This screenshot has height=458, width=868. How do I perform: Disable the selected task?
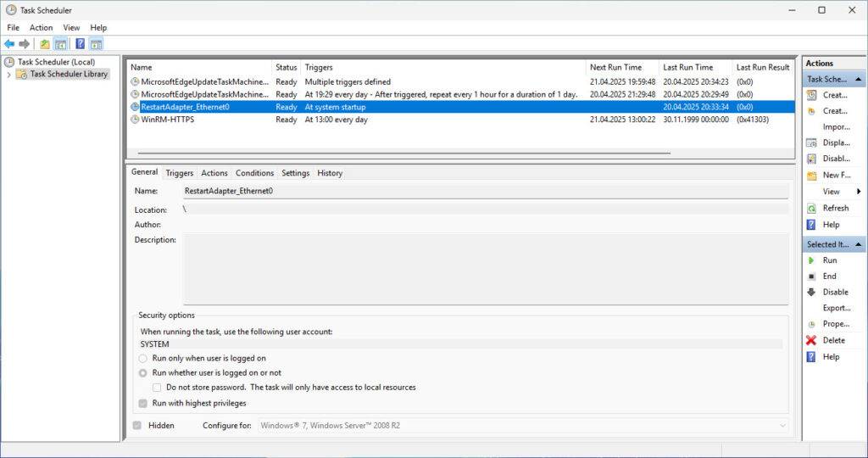point(835,293)
